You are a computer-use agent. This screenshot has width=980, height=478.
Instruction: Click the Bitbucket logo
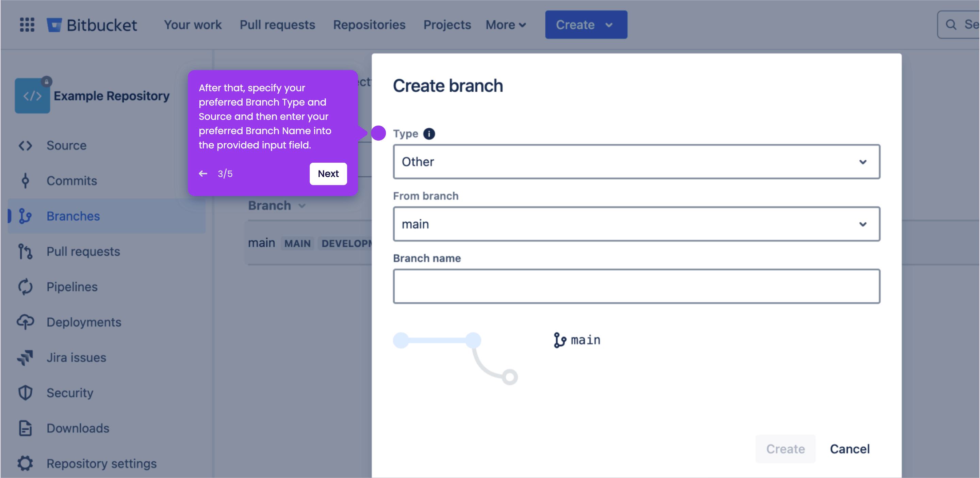pyautogui.click(x=92, y=25)
